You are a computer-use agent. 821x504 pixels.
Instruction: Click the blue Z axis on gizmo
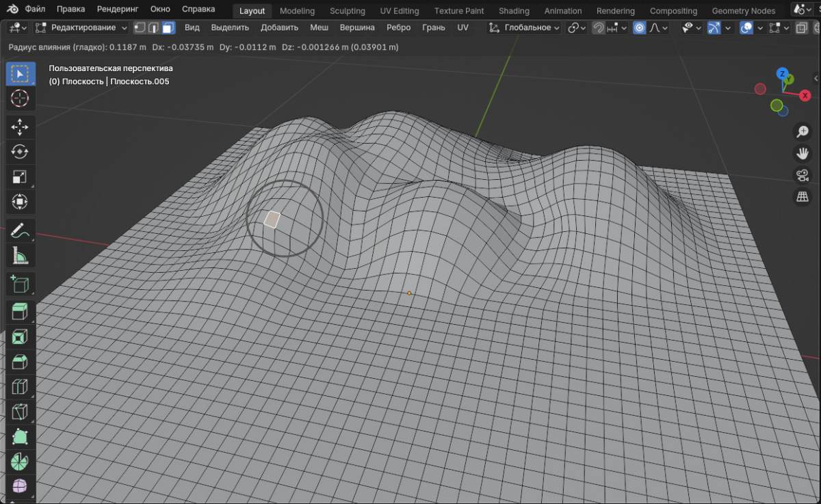(x=783, y=74)
